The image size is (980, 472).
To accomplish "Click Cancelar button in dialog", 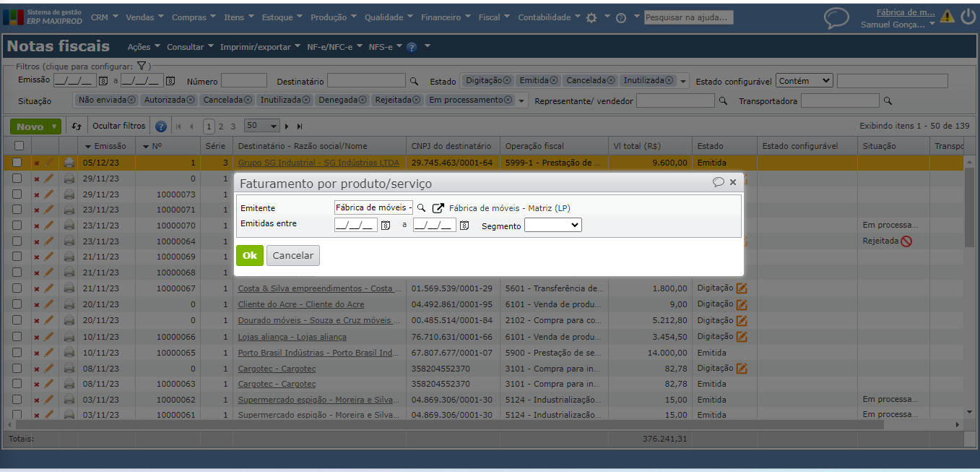I will click(x=293, y=255).
